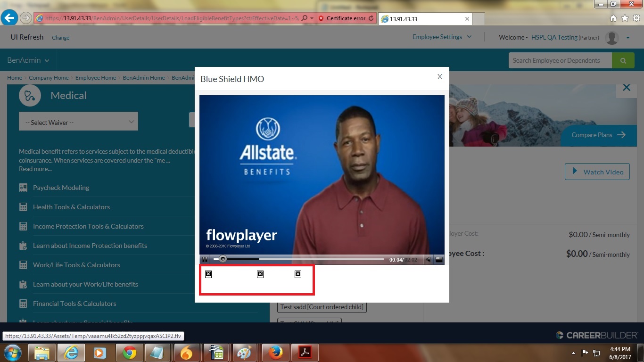Click browser Forward arrow button
The width and height of the screenshot is (644, 362).
tap(26, 18)
